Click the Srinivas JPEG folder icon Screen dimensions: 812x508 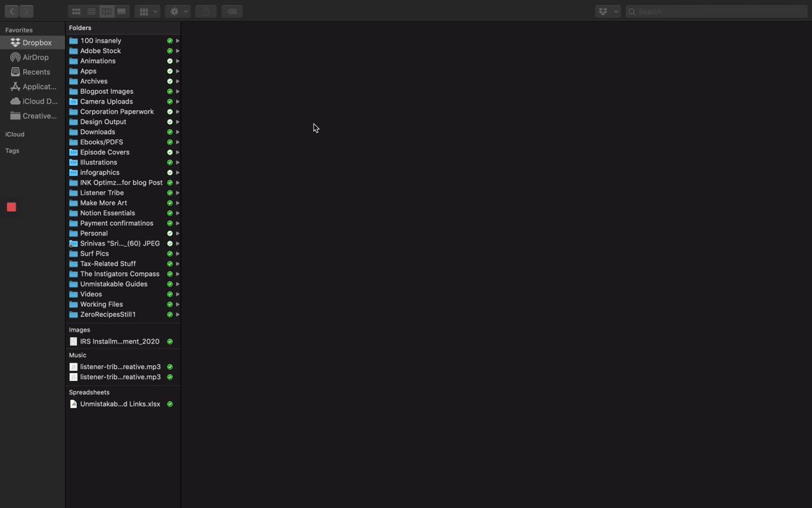[73, 243]
